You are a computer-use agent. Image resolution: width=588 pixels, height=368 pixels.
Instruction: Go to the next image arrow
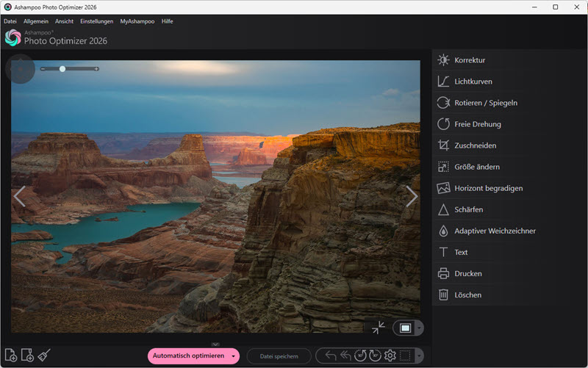[x=412, y=196]
